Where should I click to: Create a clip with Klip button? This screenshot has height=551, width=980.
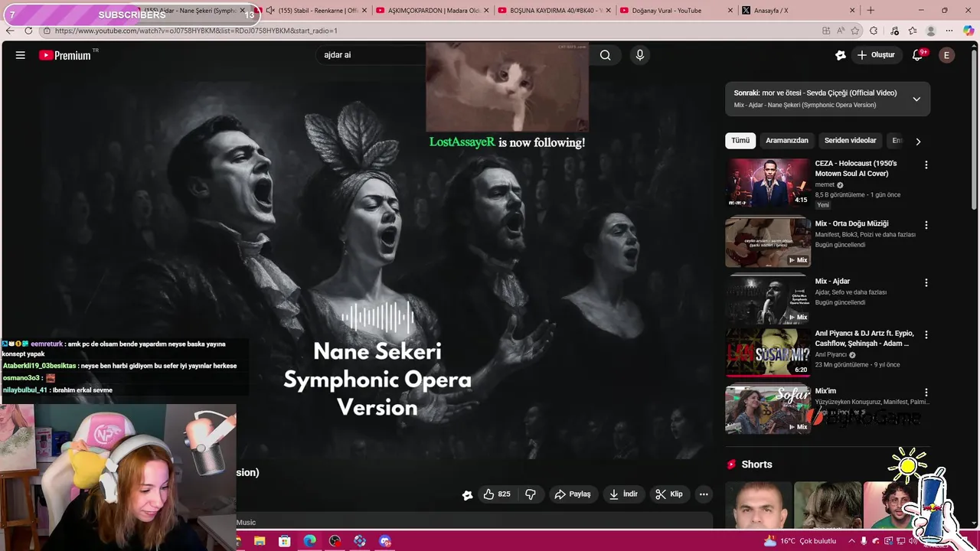[669, 494]
